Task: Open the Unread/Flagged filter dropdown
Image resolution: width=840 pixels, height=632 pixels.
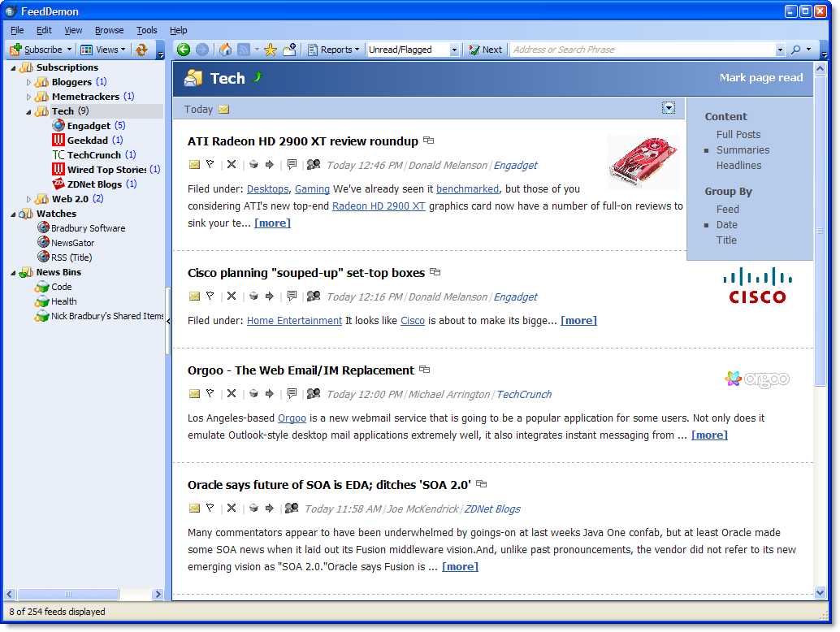Action: (454, 50)
